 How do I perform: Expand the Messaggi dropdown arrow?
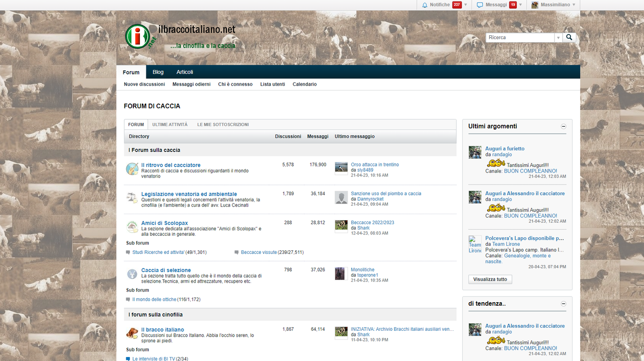point(520,5)
